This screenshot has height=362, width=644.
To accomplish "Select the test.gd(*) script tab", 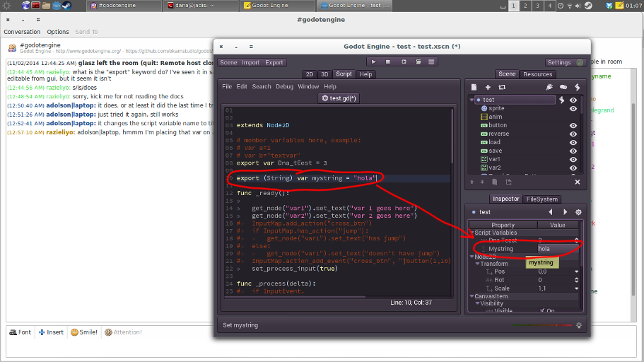I will pyautogui.click(x=339, y=98).
